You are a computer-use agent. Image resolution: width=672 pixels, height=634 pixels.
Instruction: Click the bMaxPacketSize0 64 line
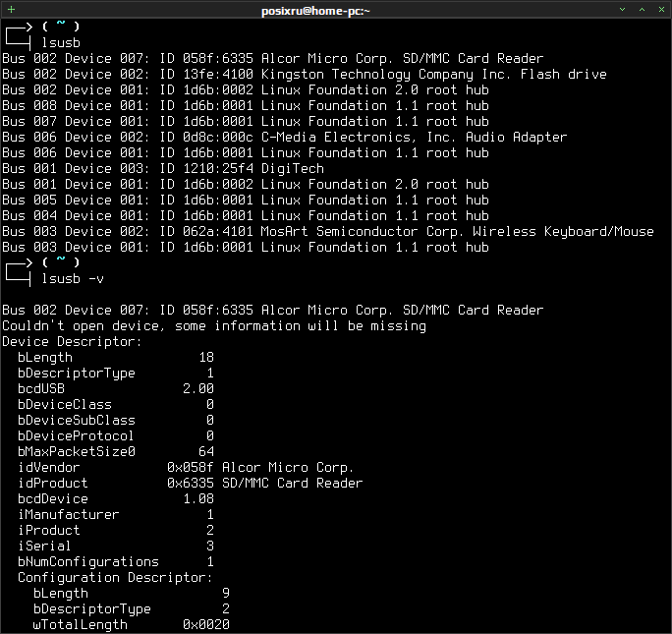[x=116, y=452]
